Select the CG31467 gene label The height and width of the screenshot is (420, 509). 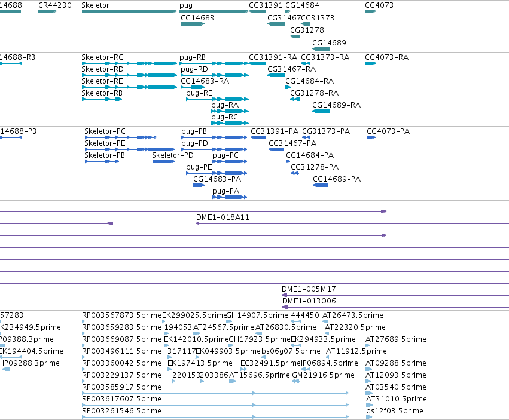284,18
